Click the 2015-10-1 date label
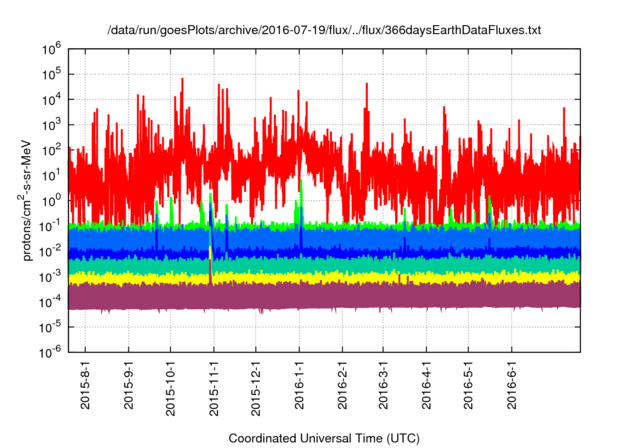This screenshot has width=640, height=448. [170, 388]
